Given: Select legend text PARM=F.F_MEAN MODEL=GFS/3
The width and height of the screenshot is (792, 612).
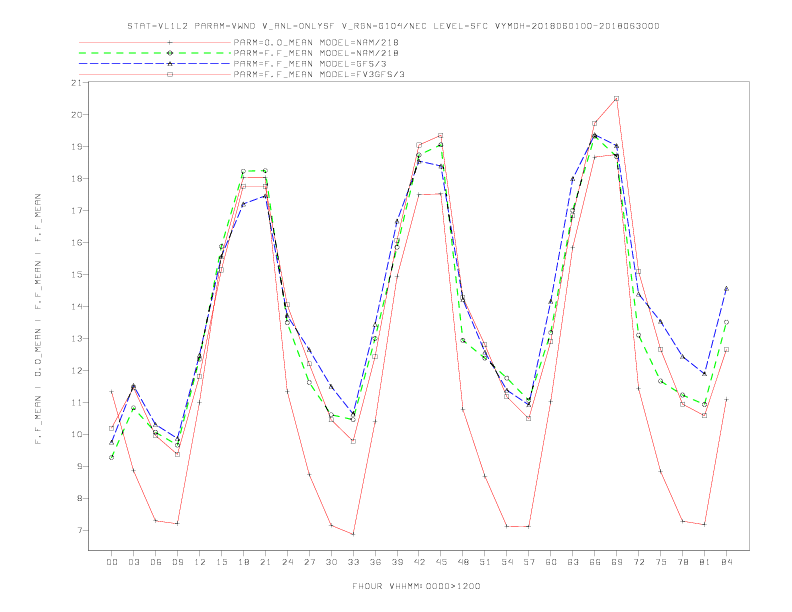Looking at the screenshot, I should 310,64.
